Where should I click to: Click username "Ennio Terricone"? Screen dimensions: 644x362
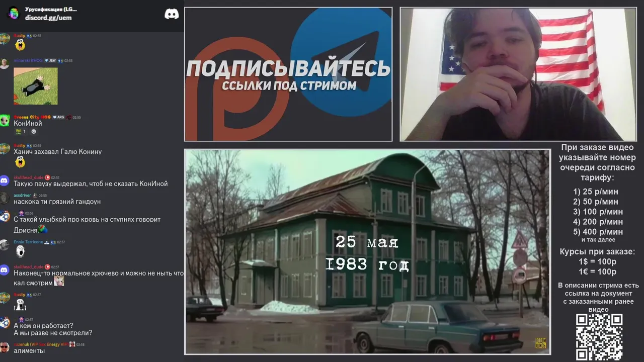(x=28, y=242)
